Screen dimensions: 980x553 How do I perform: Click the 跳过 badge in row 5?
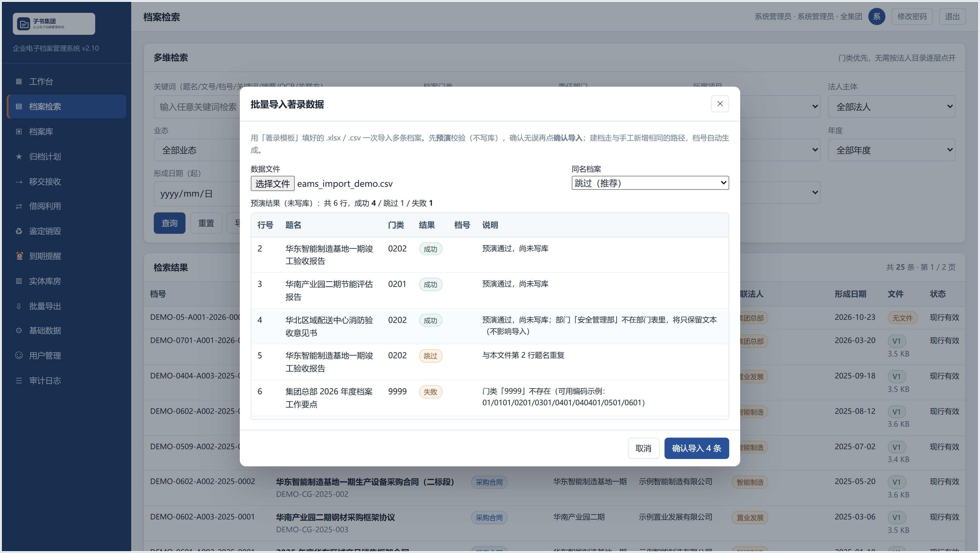click(x=430, y=356)
